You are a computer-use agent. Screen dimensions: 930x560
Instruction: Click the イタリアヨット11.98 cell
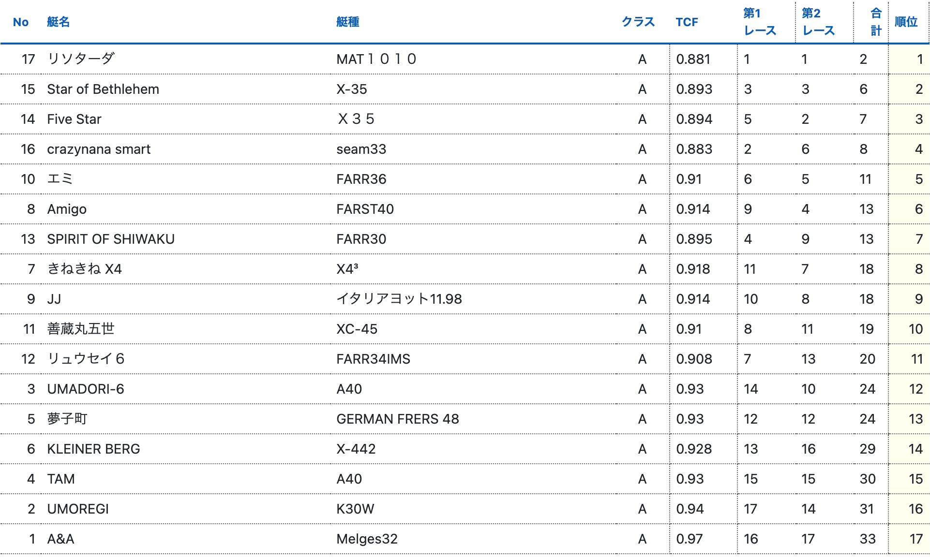(x=399, y=299)
